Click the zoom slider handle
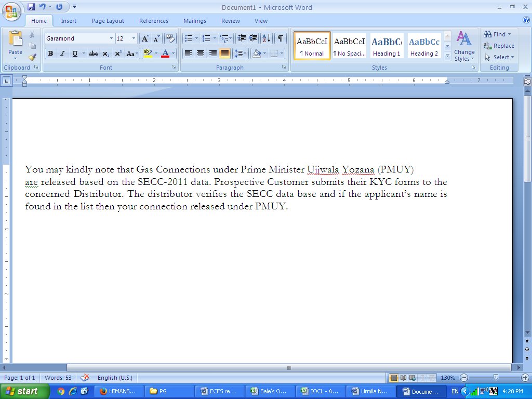532x399 pixels. pos(496,378)
